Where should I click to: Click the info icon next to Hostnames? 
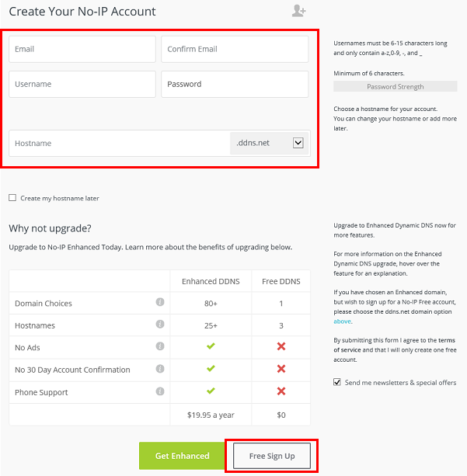[x=160, y=325]
